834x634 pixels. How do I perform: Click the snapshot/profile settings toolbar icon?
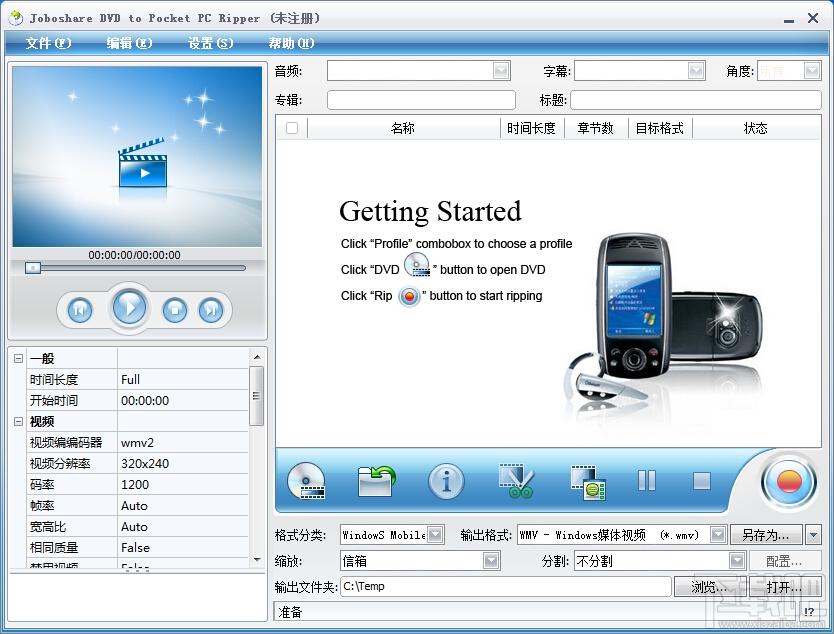[x=588, y=482]
